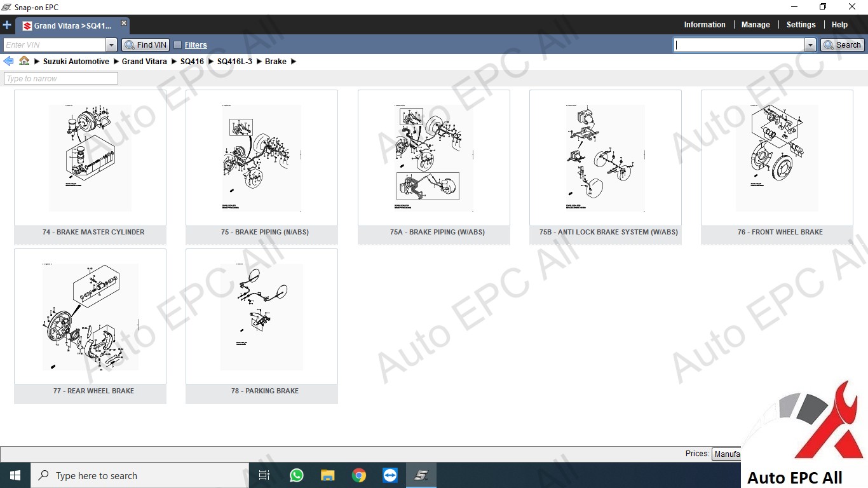The height and width of the screenshot is (488, 868).
Task: Open a new tab with plus icon
Action: [x=7, y=25]
